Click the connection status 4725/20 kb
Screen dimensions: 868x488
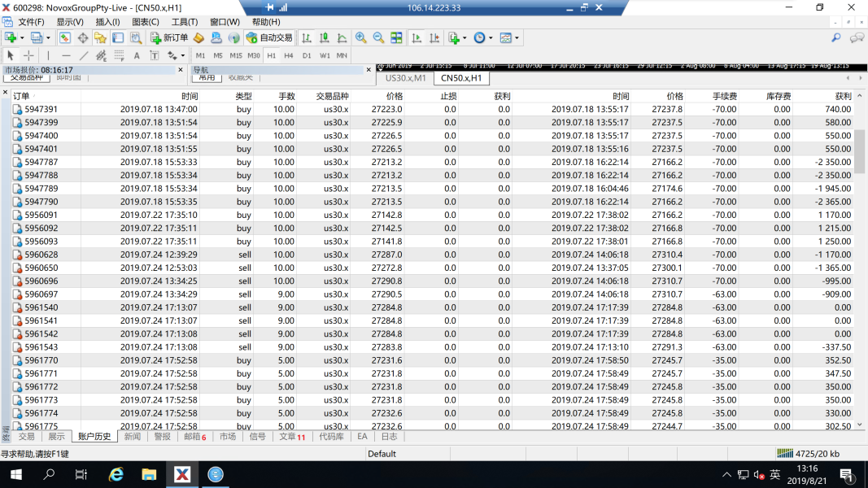pos(809,454)
